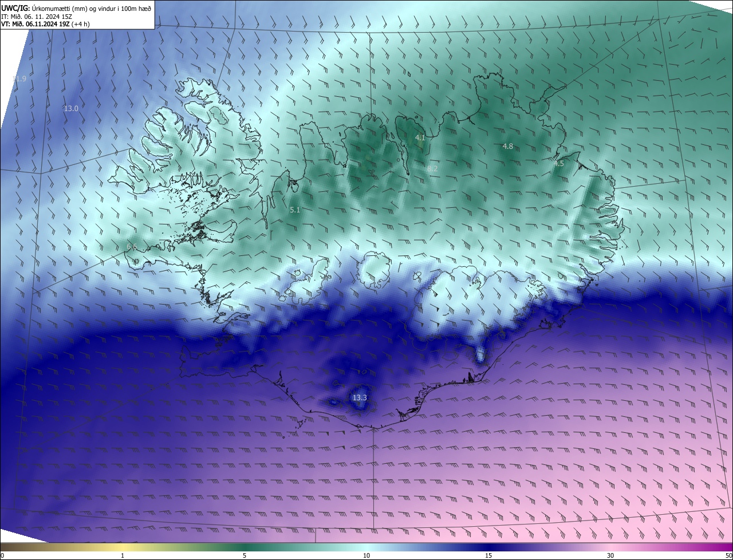Click the colour scale label '5'
Viewport: 733px width, 560px height.
click(245, 555)
